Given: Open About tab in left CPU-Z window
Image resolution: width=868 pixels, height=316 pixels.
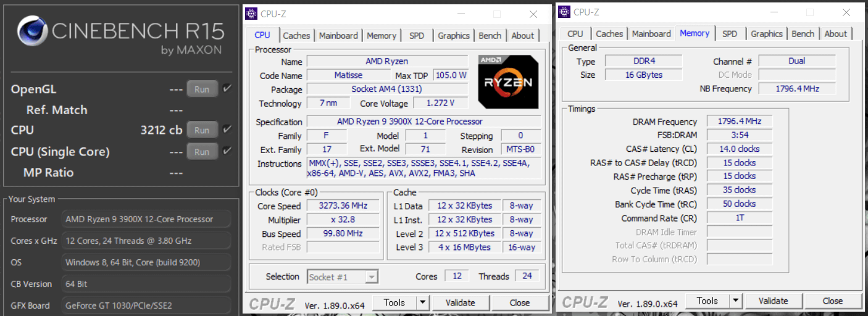Looking at the screenshot, I should (522, 36).
